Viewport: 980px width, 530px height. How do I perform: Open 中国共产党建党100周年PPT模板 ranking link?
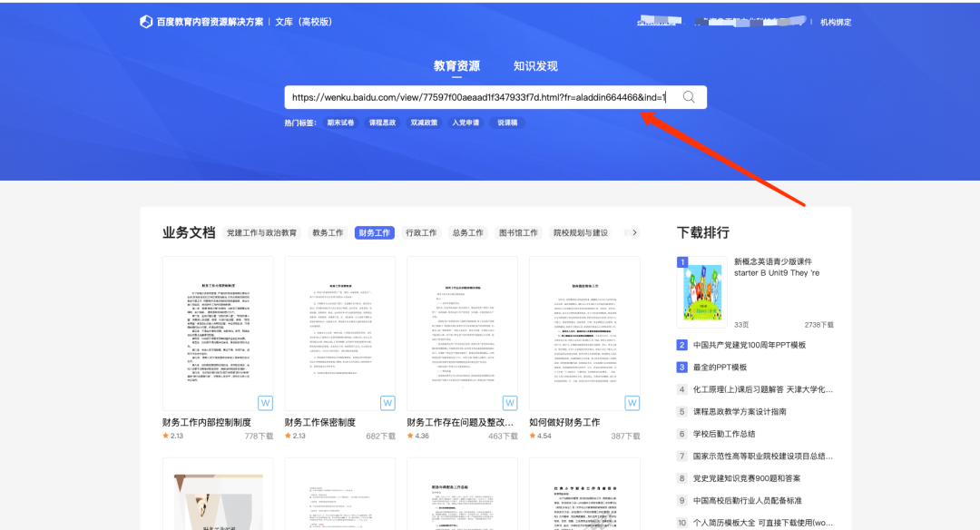coord(750,345)
